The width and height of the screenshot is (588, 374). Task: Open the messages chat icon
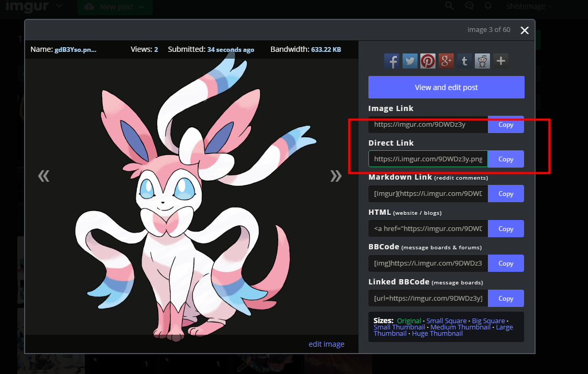(469, 6)
